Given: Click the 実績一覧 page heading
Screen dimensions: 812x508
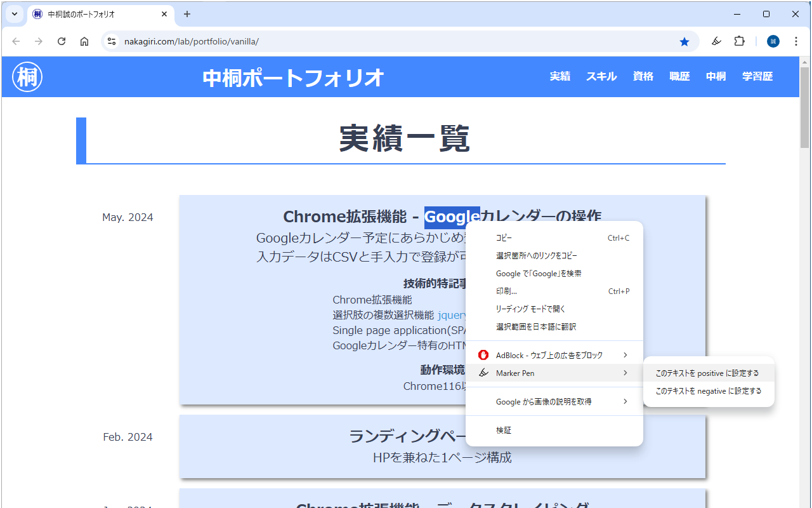Looking at the screenshot, I should pos(405,138).
